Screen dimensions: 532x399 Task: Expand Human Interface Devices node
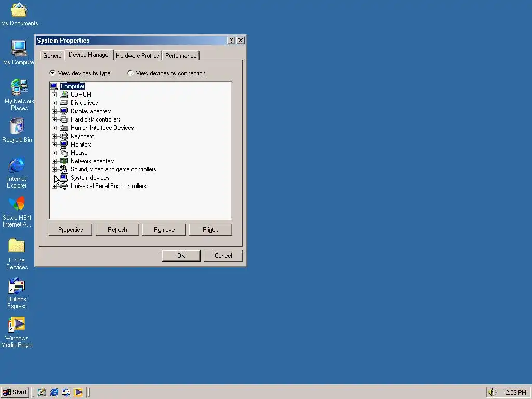pyautogui.click(x=54, y=128)
